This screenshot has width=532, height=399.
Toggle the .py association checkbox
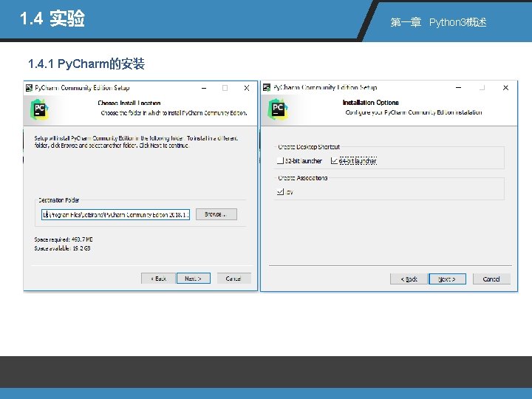tap(280, 191)
